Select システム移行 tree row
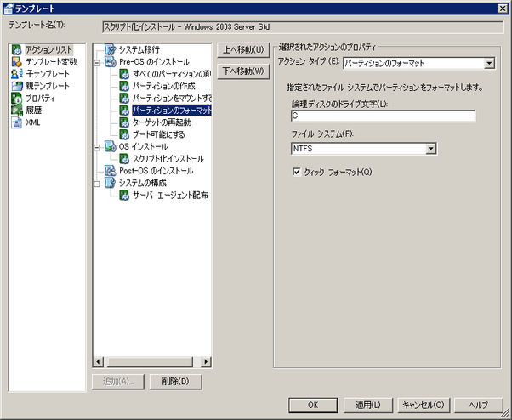The height and width of the screenshot is (420, 512). [139, 49]
